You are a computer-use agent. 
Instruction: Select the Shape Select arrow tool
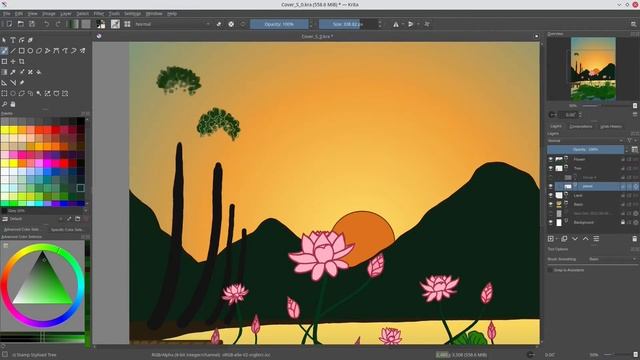[4, 40]
